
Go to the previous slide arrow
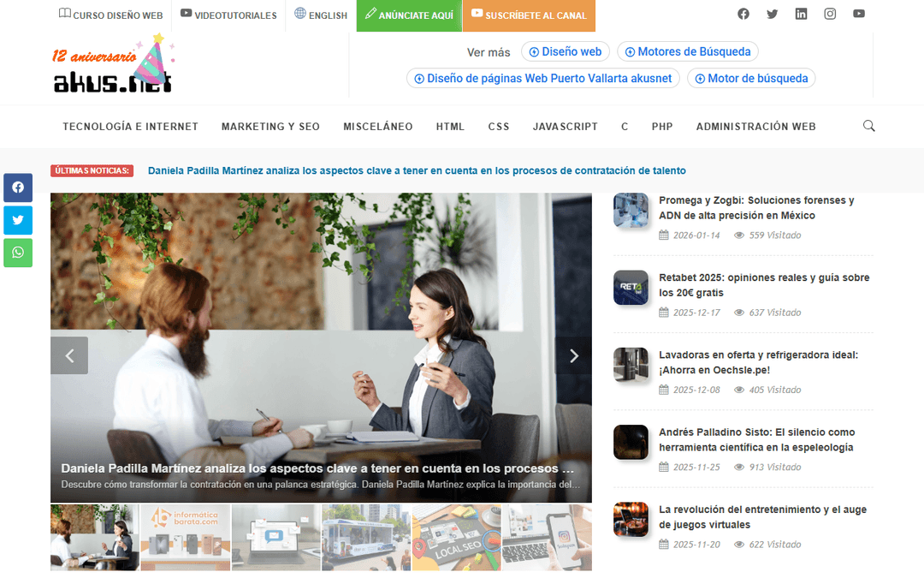(x=69, y=355)
